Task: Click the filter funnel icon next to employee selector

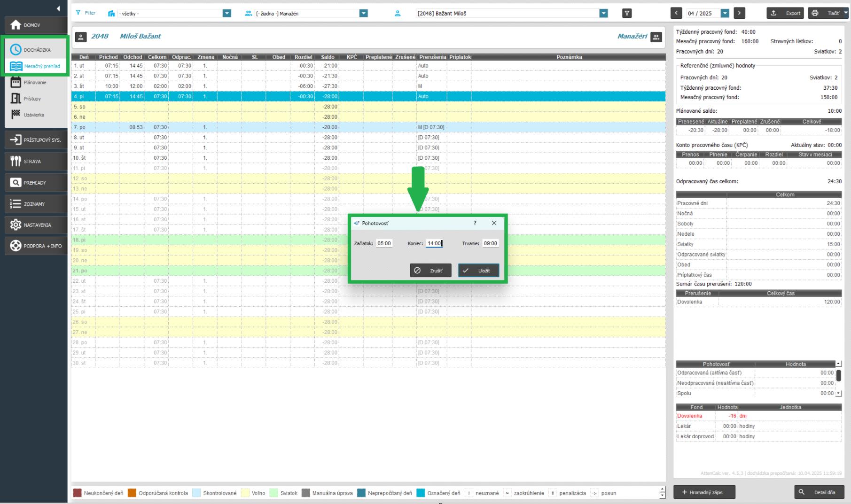Action: click(x=626, y=14)
